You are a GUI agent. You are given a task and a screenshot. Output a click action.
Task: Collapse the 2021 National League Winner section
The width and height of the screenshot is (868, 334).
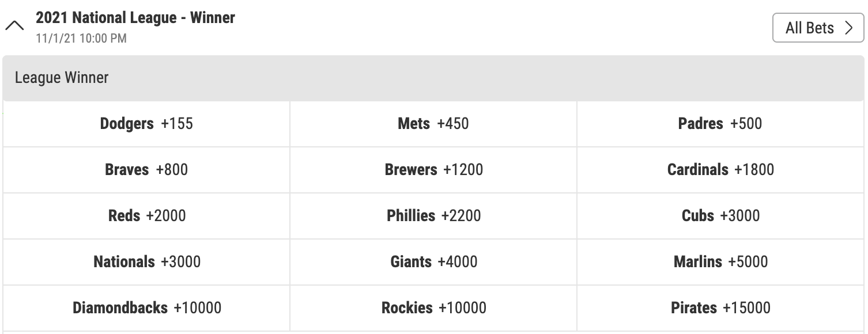[x=14, y=26]
